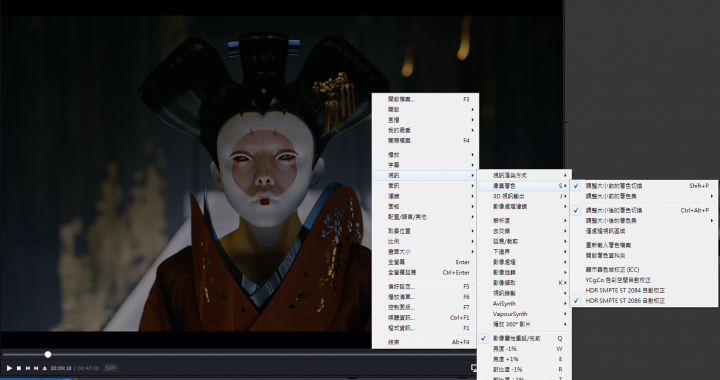Open 偏好設定... (F5)
Image resolution: width=720 pixels, height=380 pixels.
click(x=425, y=286)
